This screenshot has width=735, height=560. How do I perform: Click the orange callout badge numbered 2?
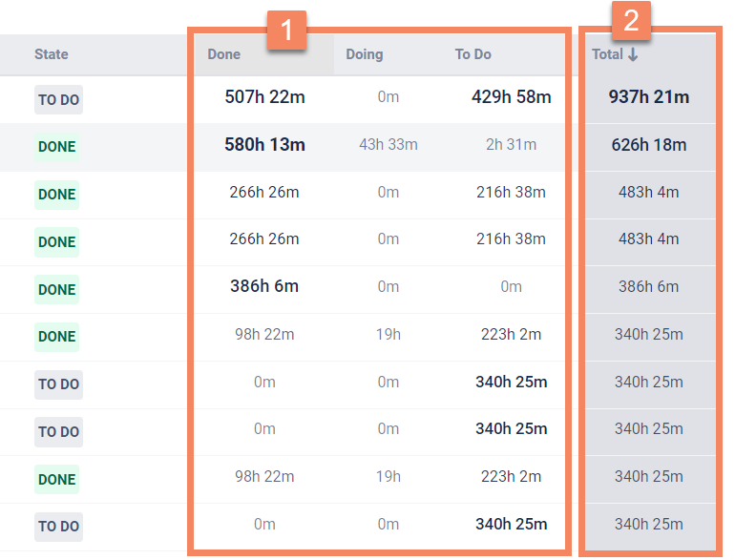(x=631, y=21)
